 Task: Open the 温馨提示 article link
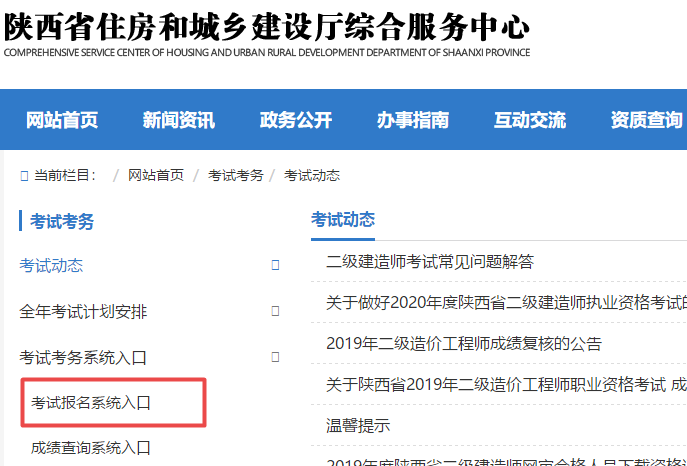pos(358,425)
